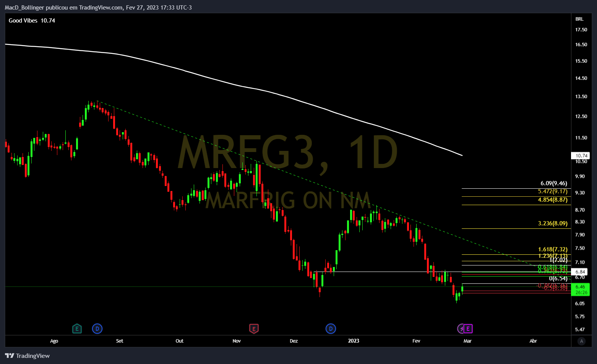Click the 8.30 price scale value
Image resolution: width=597 pixels, height=364 pixels.
(x=580, y=222)
